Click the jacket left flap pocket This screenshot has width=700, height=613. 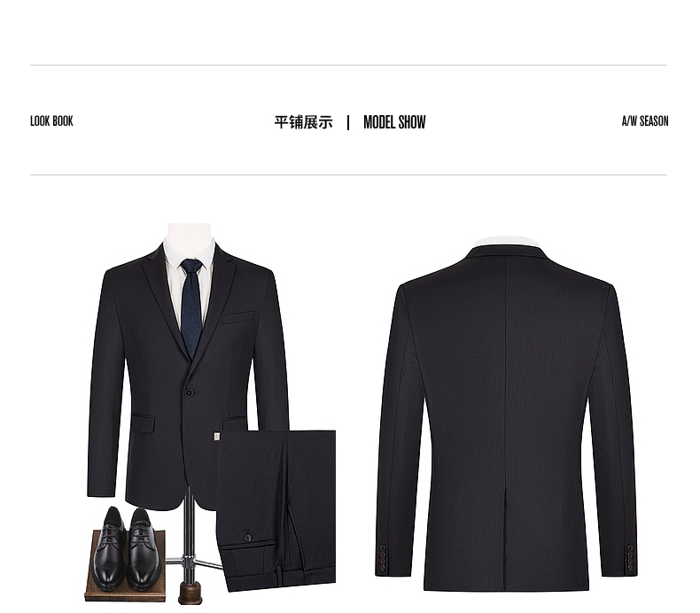143,423
